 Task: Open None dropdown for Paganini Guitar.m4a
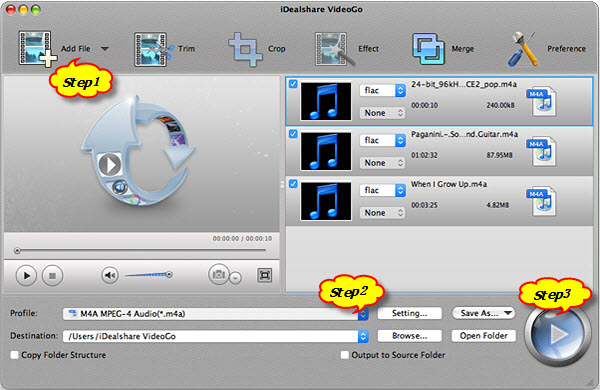pyautogui.click(x=382, y=163)
